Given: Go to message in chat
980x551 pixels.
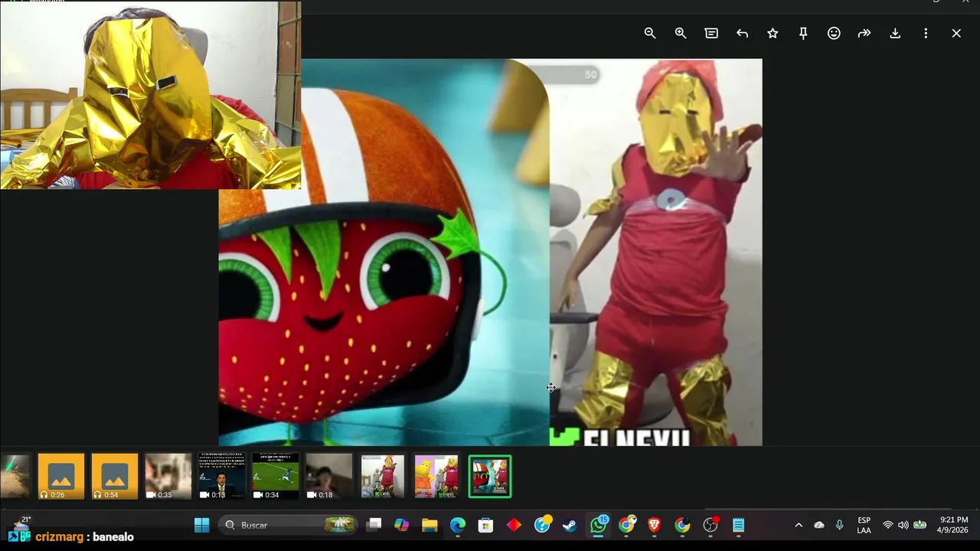Looking at the screenshot, I should [711, 34].
